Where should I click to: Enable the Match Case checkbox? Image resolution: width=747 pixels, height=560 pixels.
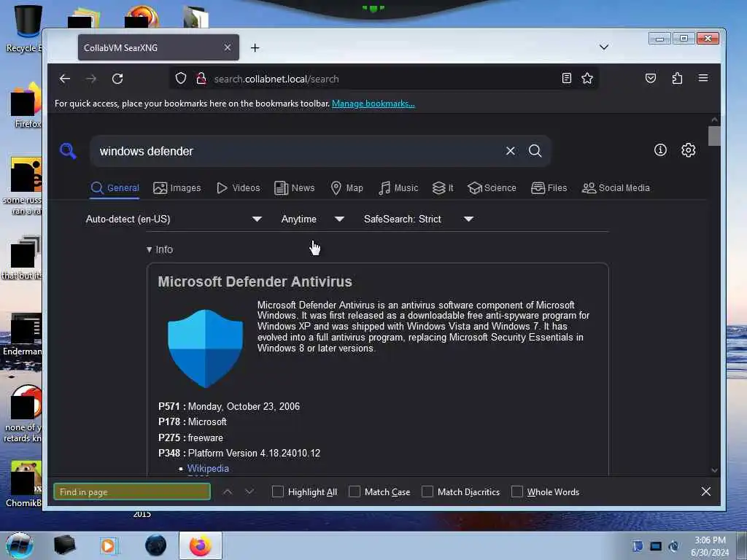(x=355, y=491)
